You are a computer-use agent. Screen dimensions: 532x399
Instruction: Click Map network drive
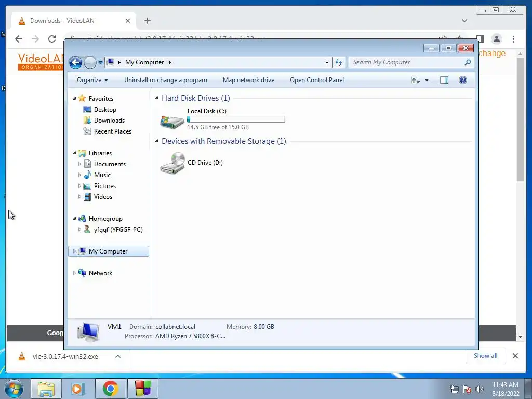pyautogui.click(x=249, y=80)
